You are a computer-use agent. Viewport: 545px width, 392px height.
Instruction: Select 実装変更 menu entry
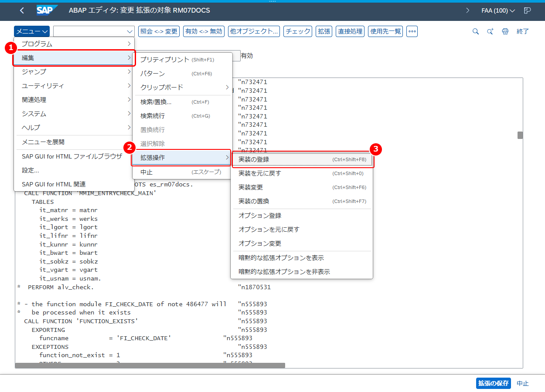click(x=302, y=187)
